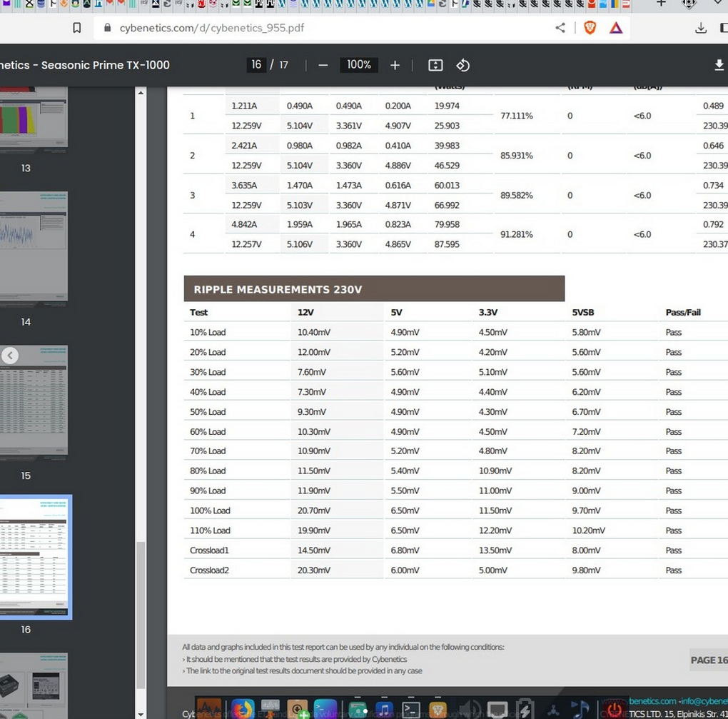Open the software installer dock icon

298,710
